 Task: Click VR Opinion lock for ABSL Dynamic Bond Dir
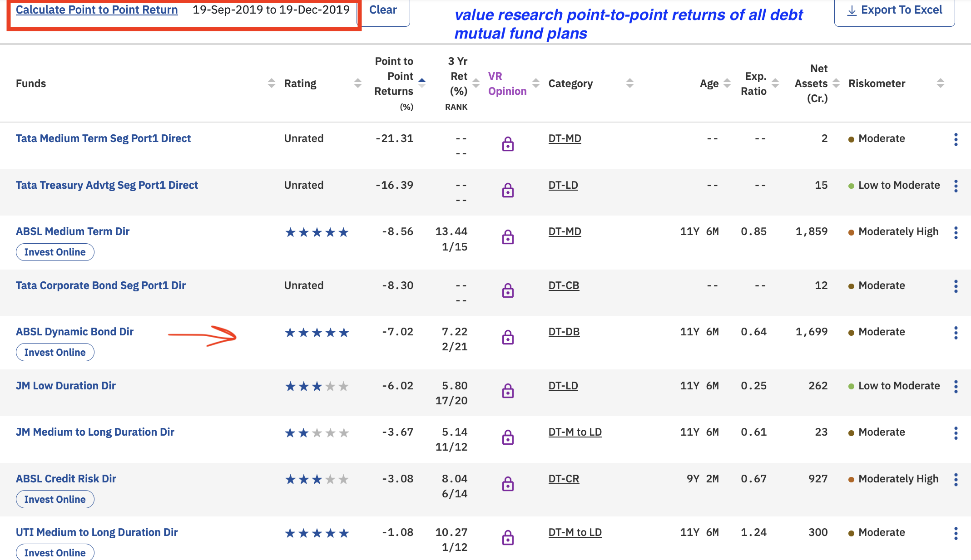(508, 337)
